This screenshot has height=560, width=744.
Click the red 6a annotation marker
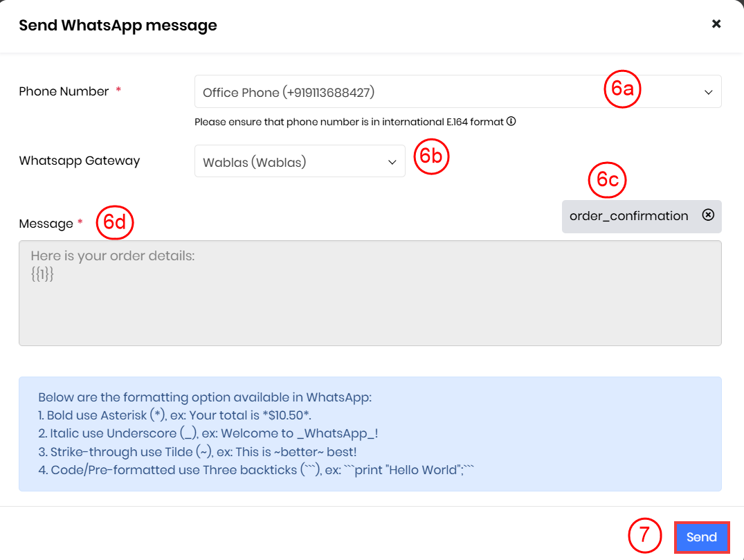(622, 89)
